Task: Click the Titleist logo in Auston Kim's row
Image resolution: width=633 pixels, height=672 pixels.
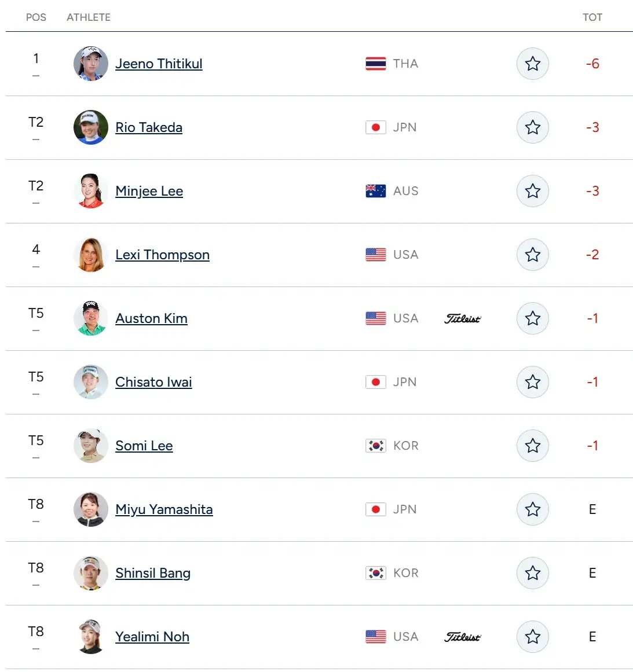Action: tap(462, 318)
